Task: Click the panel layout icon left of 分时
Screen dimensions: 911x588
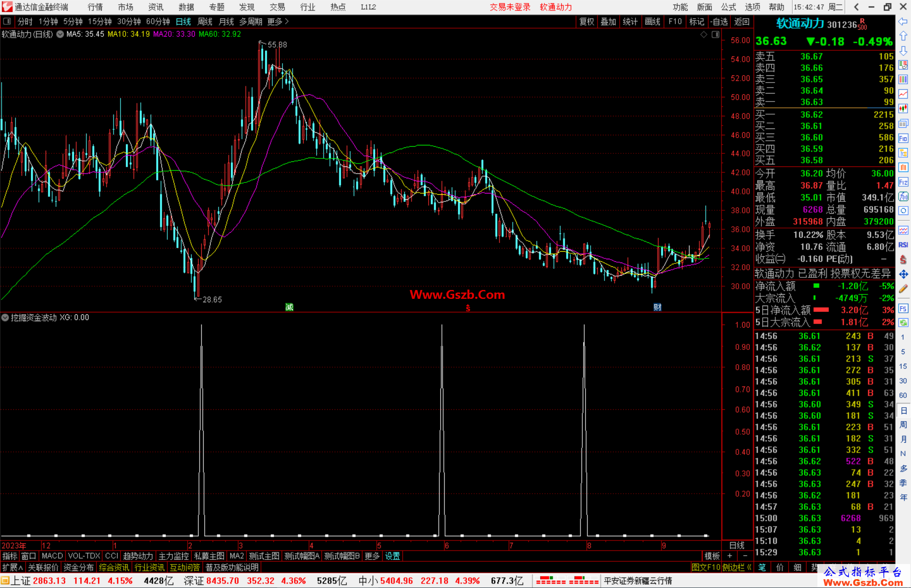Action: tap(7, 21)
